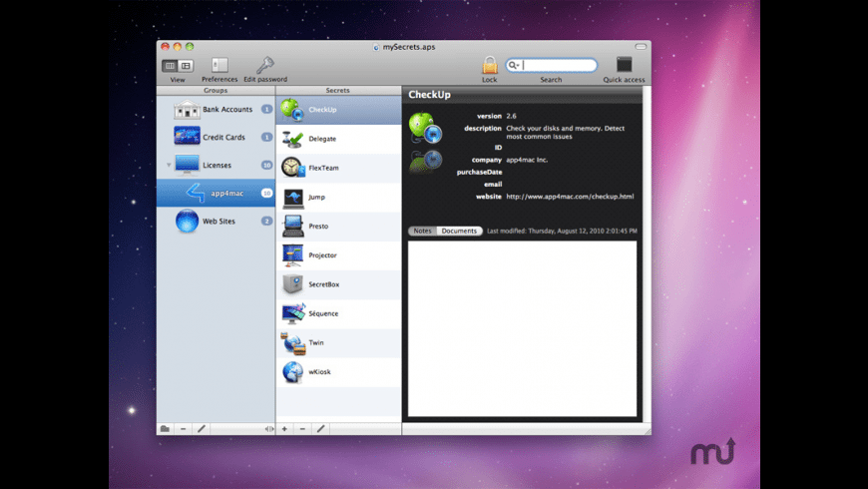The image size is (868, 489).
Task: Switch View to the right segment layout
Action: pos(186,66)
